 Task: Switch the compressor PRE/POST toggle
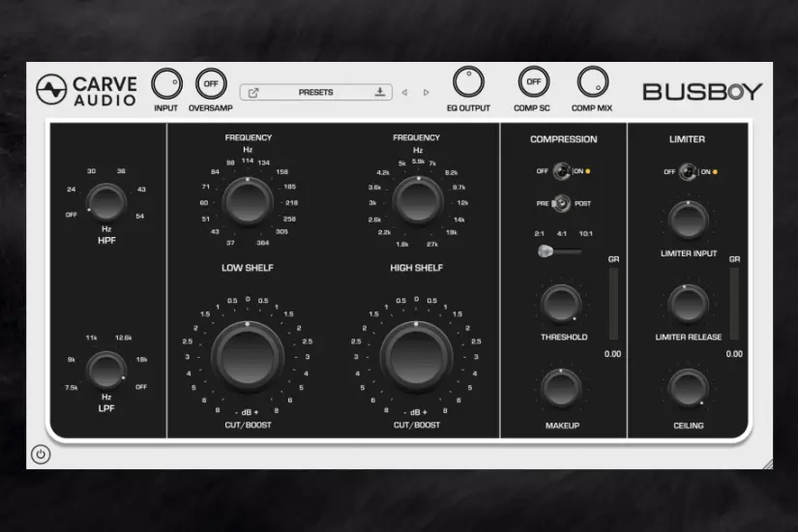point(559,204)
